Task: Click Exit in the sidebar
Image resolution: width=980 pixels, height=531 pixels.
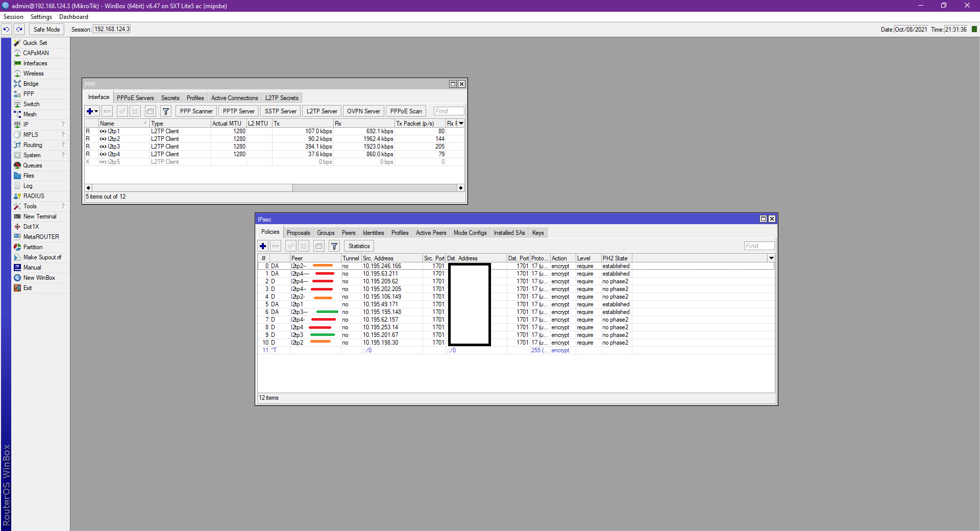Action: pos(28,288)
